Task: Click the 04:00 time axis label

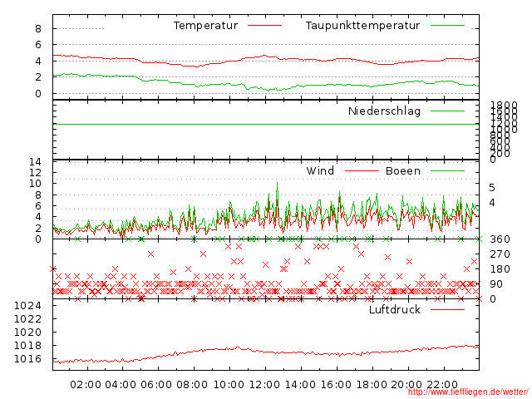Action: [121, 385]
